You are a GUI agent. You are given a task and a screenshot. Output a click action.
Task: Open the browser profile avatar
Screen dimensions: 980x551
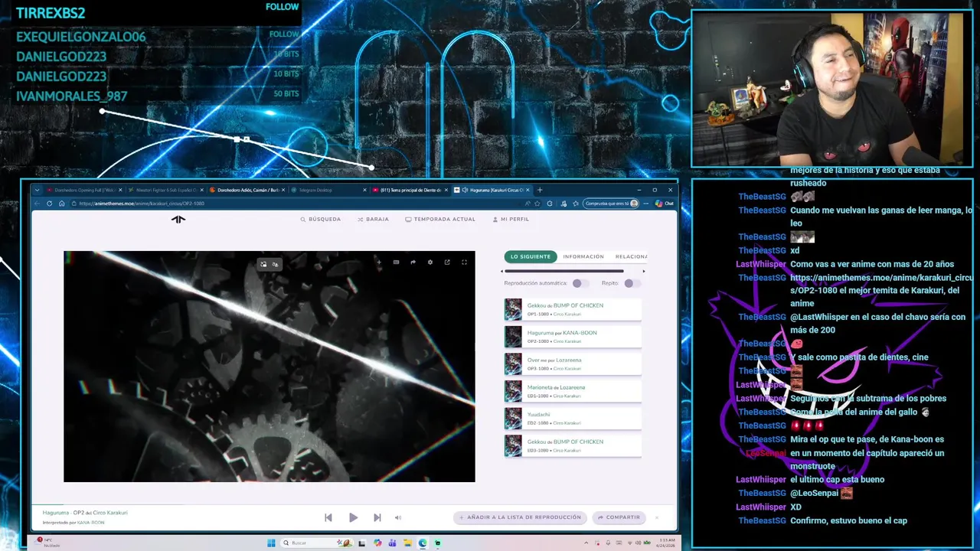(634, 204)
